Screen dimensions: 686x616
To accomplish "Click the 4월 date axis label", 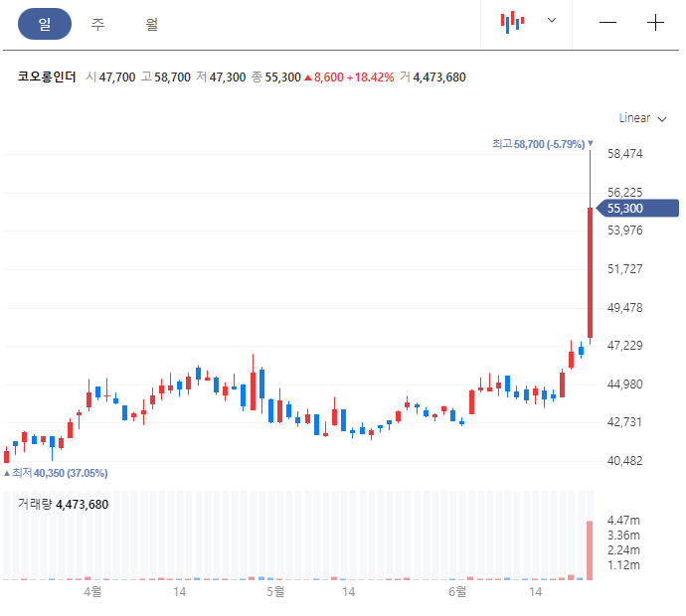I will pyautogui.click(x=92, y=592).
